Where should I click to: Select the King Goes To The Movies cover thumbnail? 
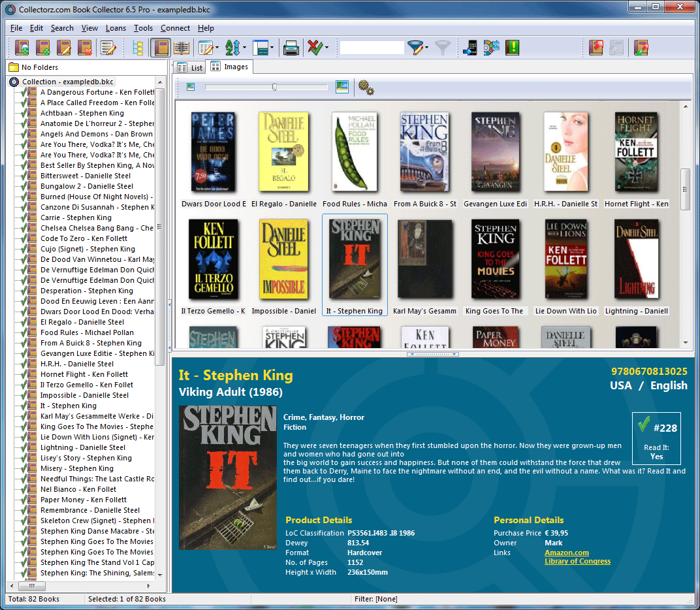(495, 259)
